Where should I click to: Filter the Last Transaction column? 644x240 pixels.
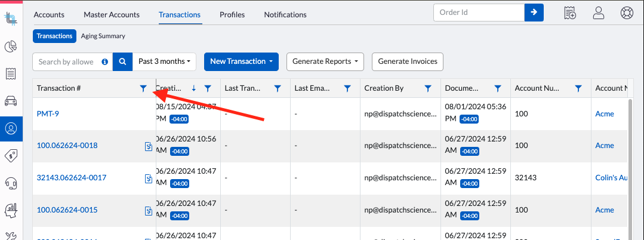click(x=278, y=88)
